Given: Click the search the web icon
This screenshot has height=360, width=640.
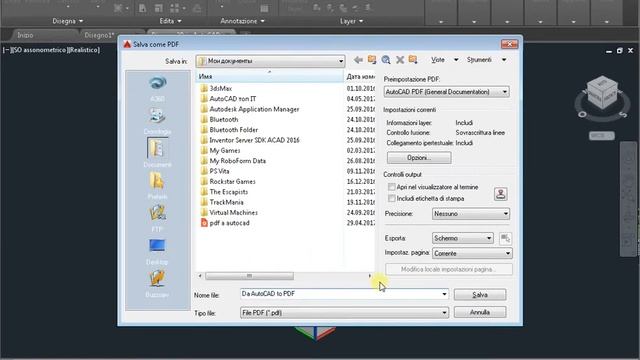Looking at the screenshot, I should 386,60.
